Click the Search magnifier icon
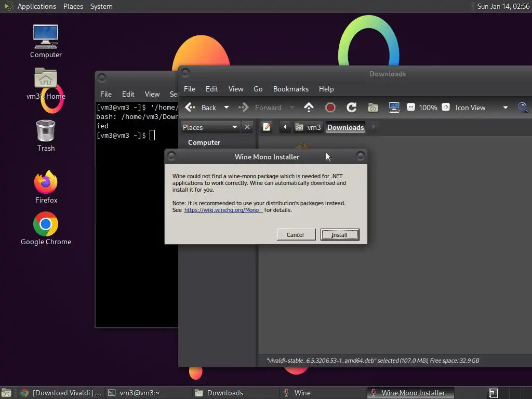The image size is (532, 399). [x=523, y=107]
